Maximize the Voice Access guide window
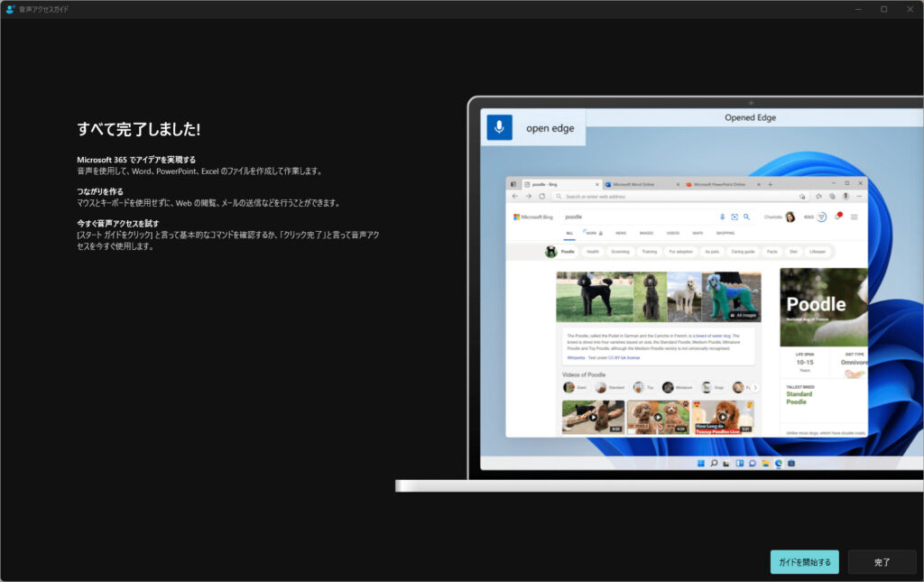This screenshot has width=924, height=582. 883,9
